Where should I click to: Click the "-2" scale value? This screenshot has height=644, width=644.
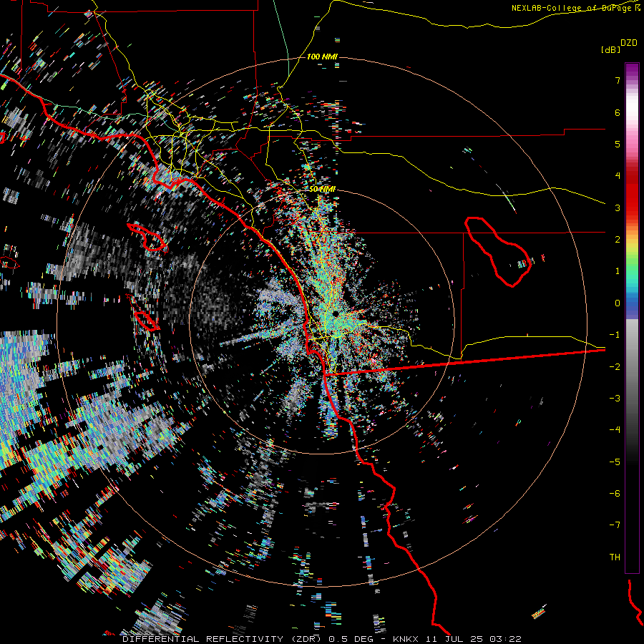click(615, 367)
